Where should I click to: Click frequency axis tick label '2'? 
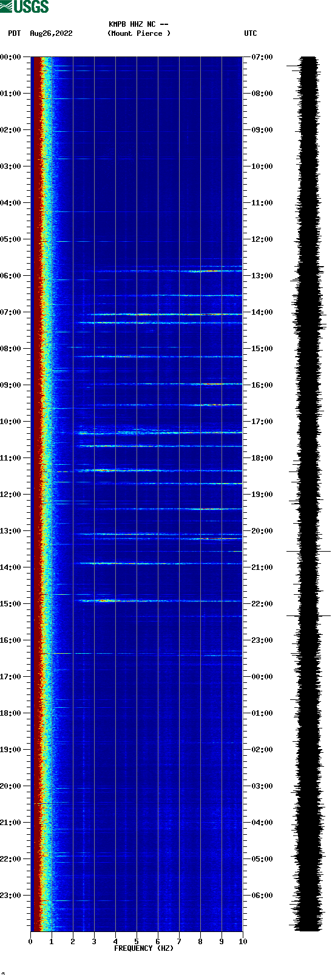pos(73,942)
